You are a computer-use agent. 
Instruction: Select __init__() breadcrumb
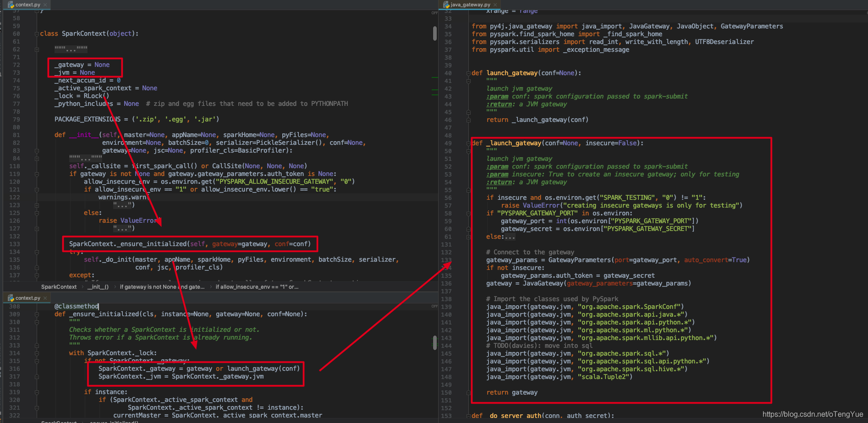point(98,287)
